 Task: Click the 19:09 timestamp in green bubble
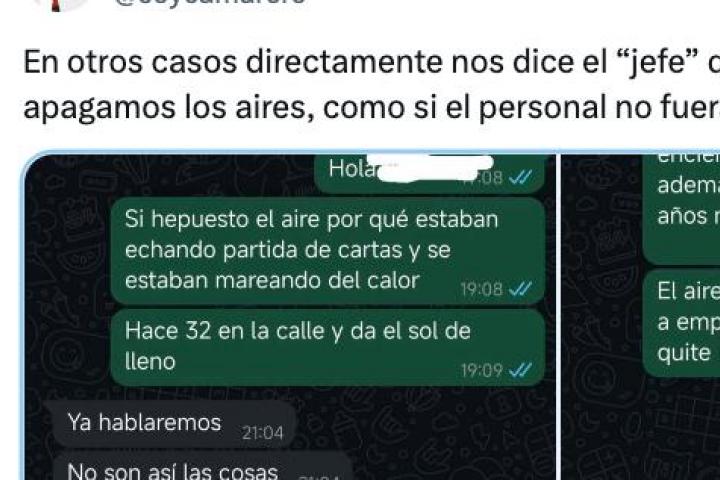pos(482,370)
